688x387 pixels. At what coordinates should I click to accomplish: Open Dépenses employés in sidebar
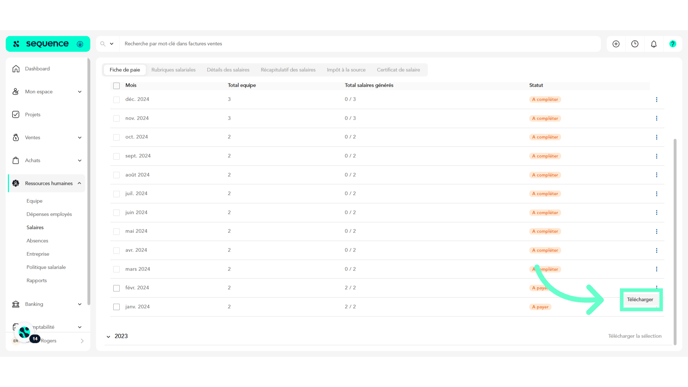pos(49,214)
